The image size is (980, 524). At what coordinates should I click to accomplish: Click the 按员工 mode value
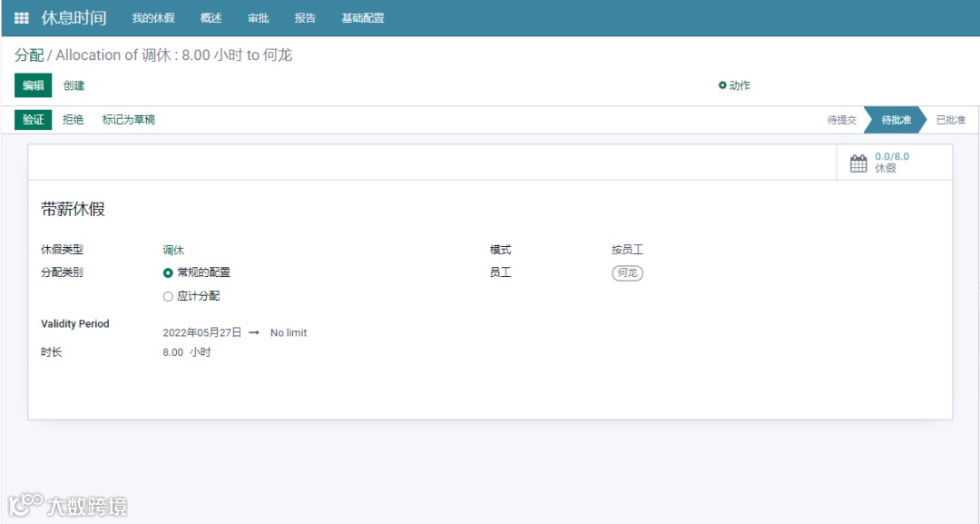point(628,250)
